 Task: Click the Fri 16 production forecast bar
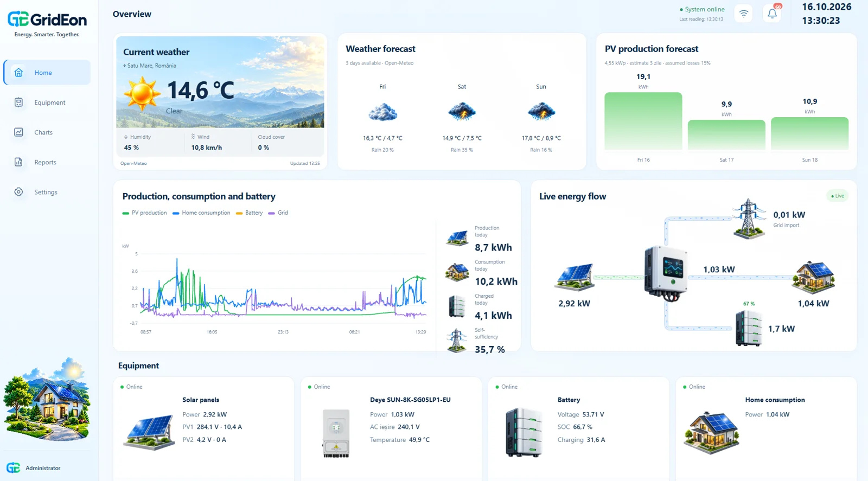pos(643,121)
